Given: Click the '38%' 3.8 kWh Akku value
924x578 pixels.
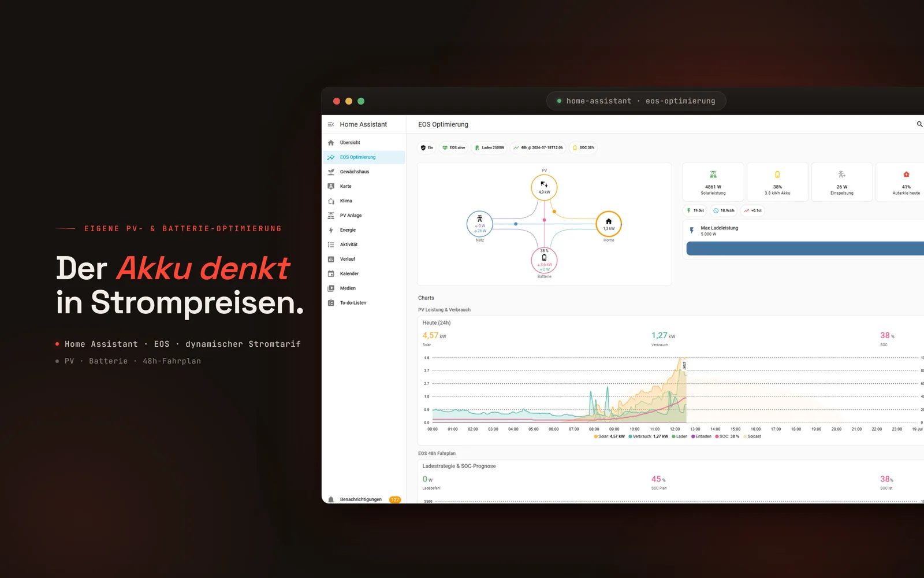Looking at the screenshot, I should click(777, 187).
